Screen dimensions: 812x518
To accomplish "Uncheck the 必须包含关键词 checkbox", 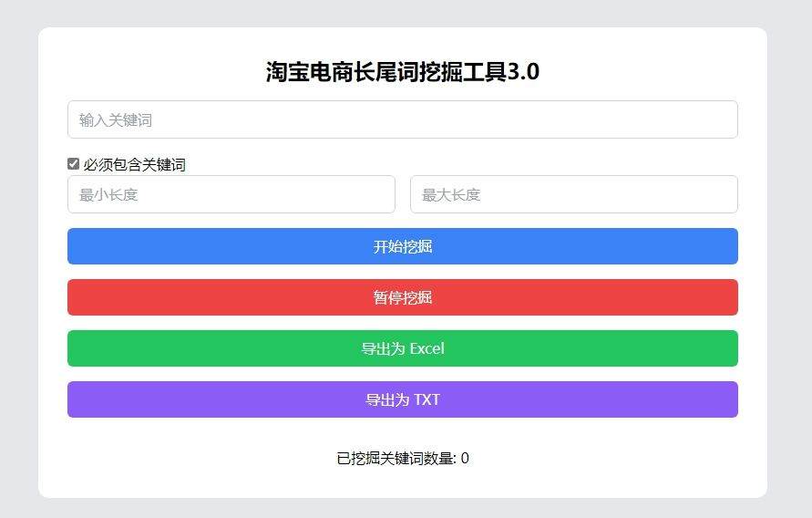I will coord(74,164).
